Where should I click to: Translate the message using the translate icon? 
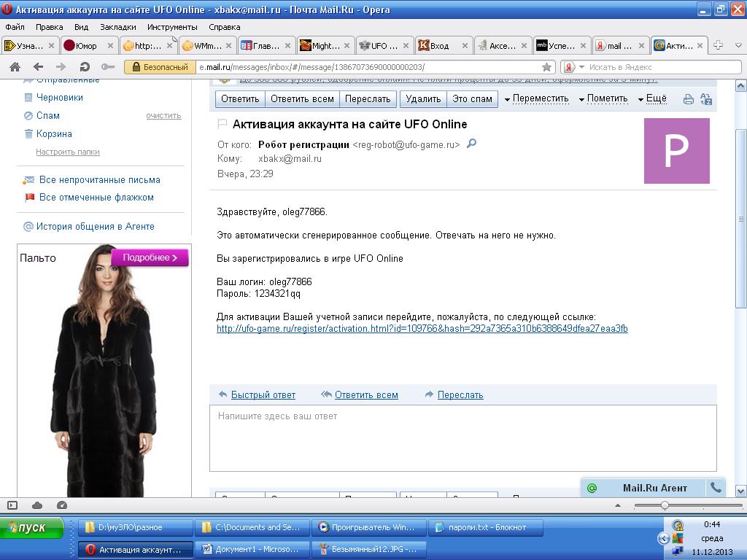[706, 99]
